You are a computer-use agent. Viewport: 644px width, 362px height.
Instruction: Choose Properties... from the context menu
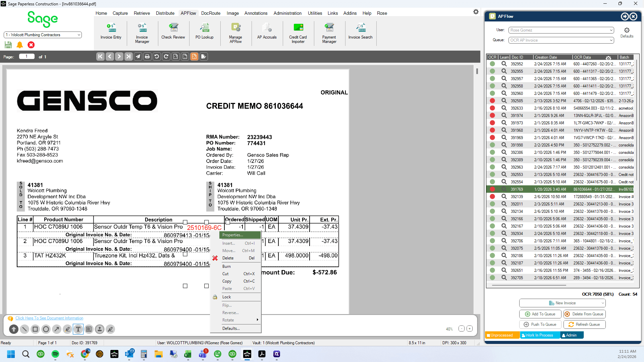click(240, 235)
